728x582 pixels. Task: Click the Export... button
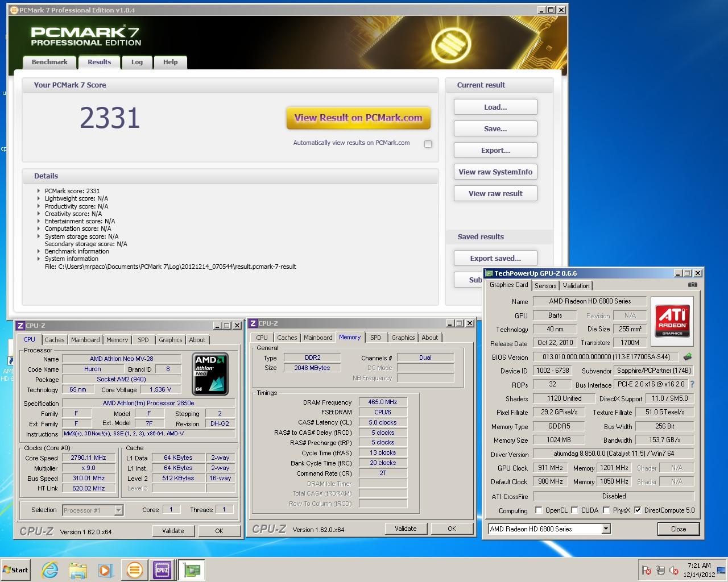495,150
